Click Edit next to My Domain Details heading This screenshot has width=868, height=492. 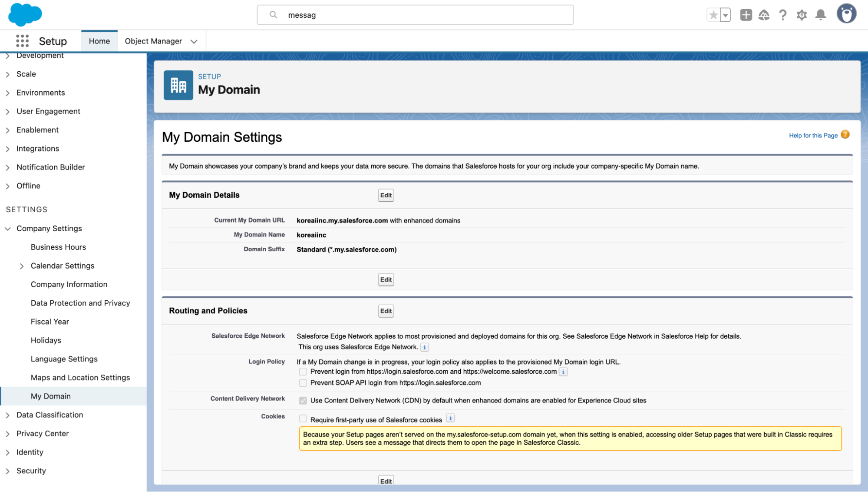pos(386,195)
